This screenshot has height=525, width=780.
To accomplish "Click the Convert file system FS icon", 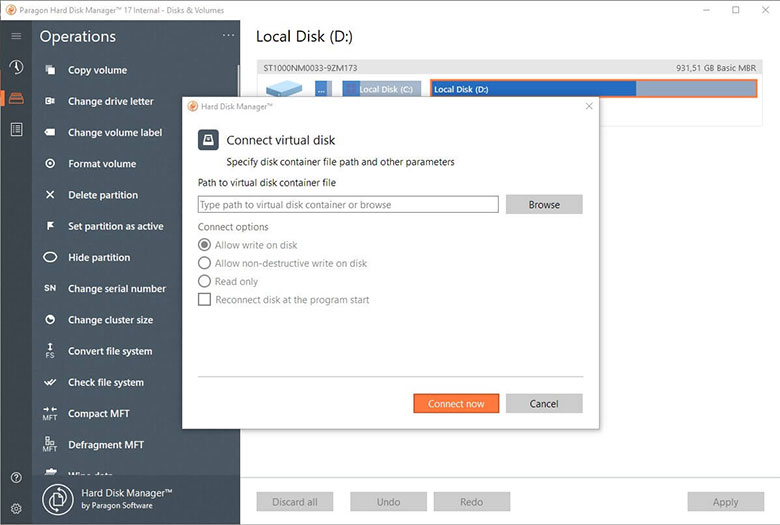I will [50, 350].
